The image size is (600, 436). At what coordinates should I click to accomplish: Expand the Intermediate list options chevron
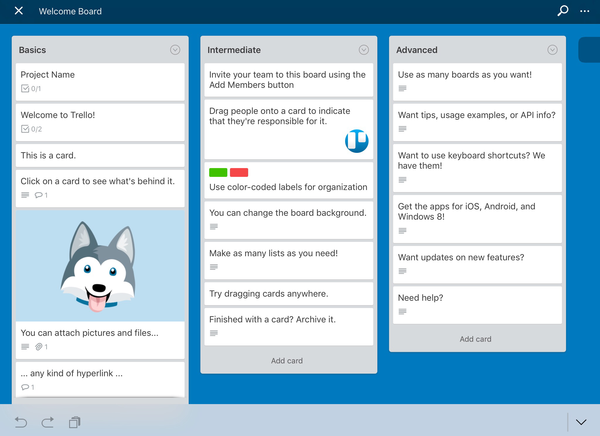[364, 50]
